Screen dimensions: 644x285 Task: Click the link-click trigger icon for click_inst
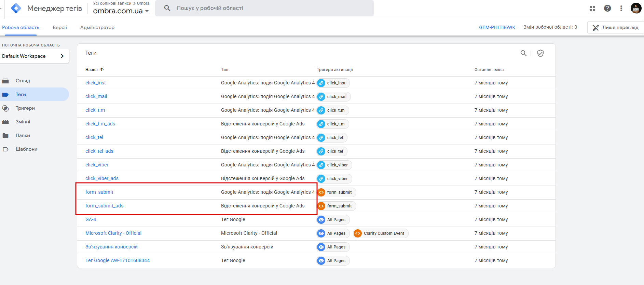click(x=321, y=83)
